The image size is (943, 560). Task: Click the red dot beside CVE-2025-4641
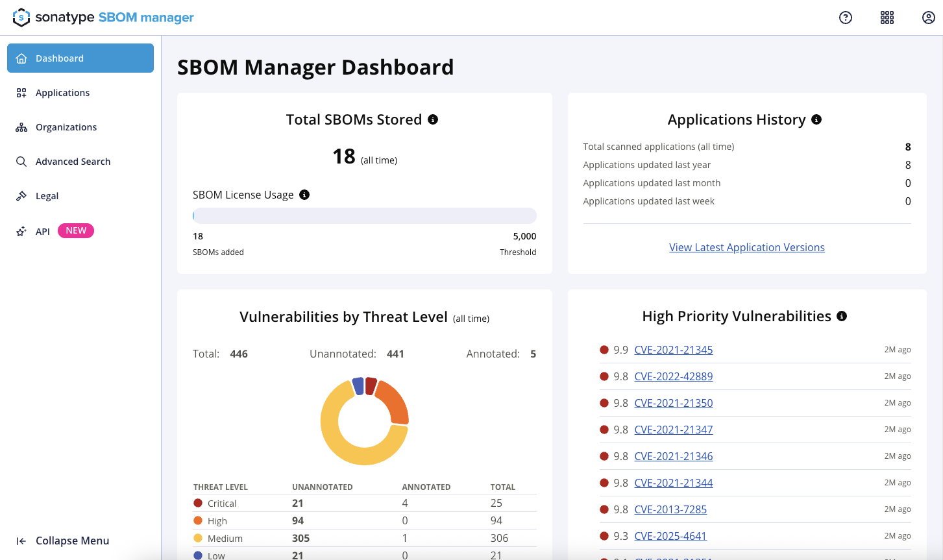click(x=604, y=536)
